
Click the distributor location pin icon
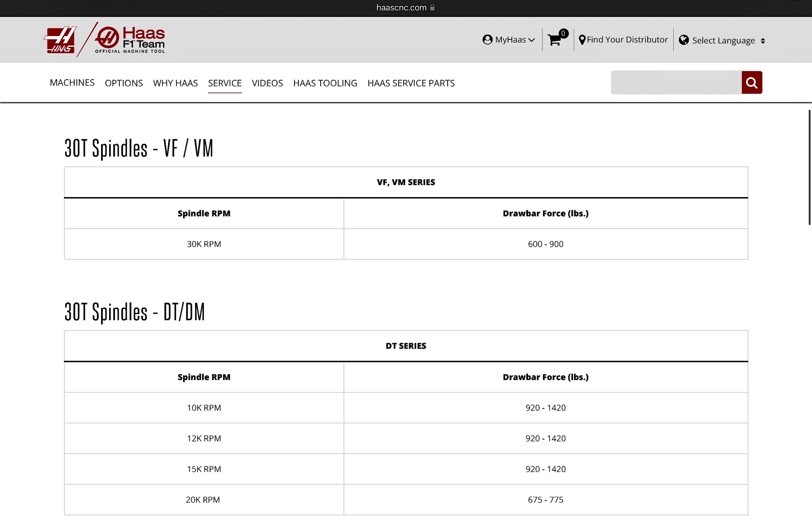point(582,40)
